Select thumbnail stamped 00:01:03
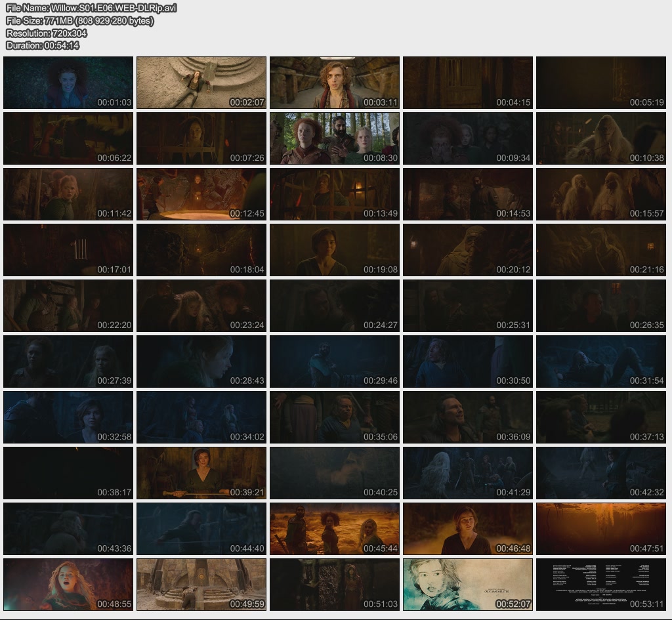Viewport: 672px width, 620px height. (68, 83)
